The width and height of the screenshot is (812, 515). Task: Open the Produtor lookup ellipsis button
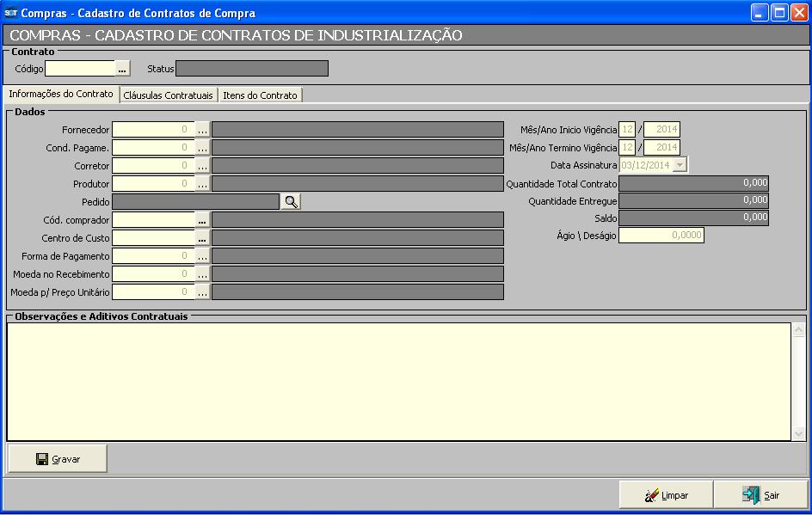[x=202, y=184]
